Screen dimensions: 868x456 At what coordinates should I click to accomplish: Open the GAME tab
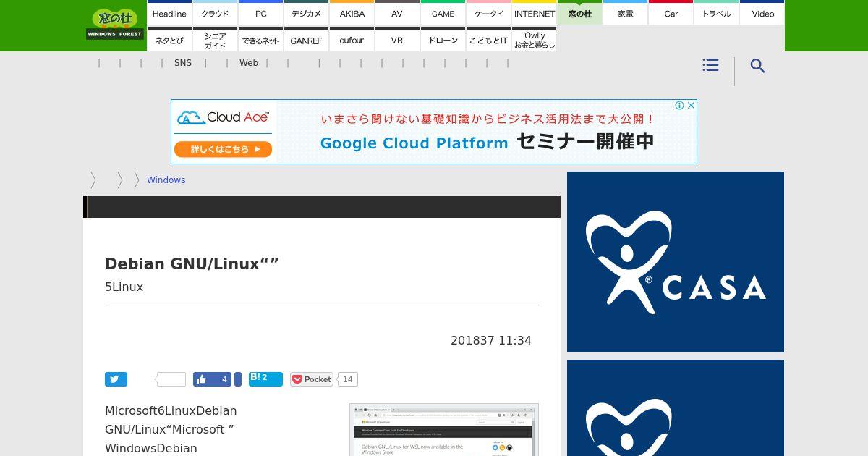point(443,13)
